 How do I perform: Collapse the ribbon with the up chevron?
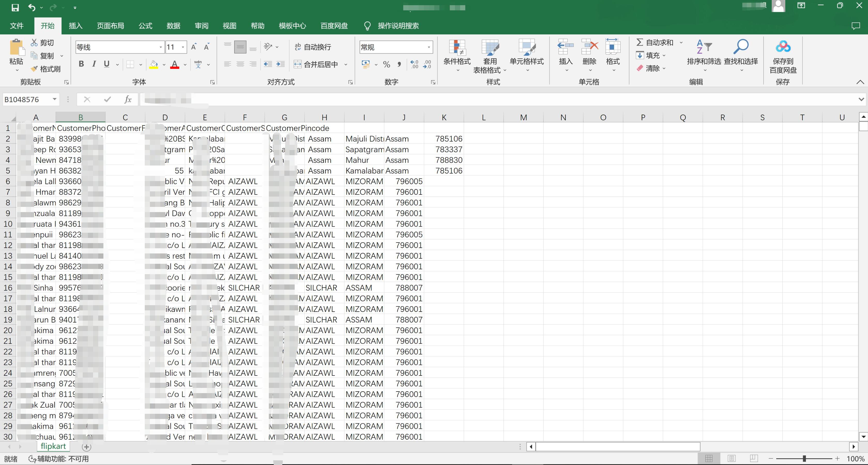click(860, 82)
